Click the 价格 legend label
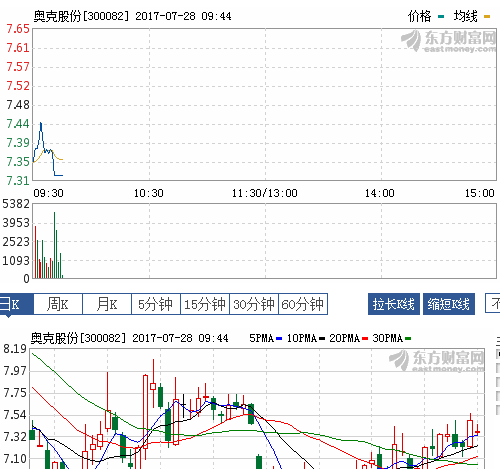Screen dimensions: 500x469 coord(420,16)
